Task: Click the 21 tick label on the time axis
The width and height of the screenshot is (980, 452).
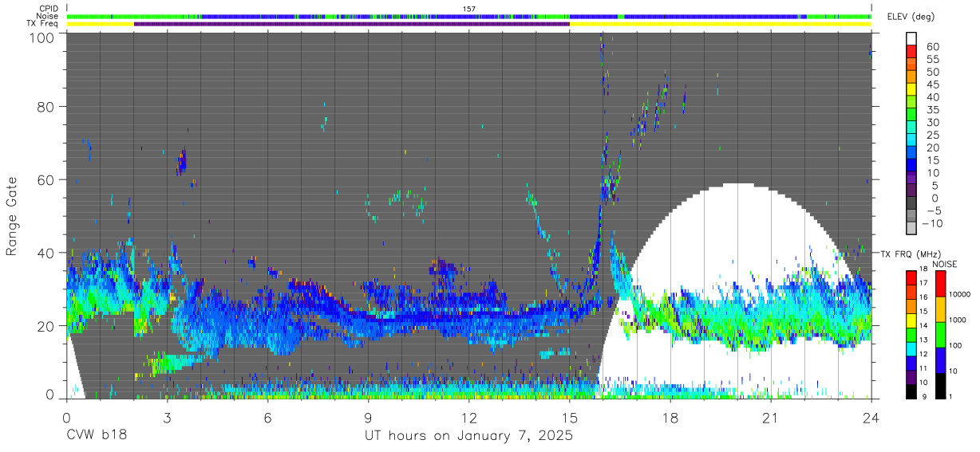Action: point(771,417)
